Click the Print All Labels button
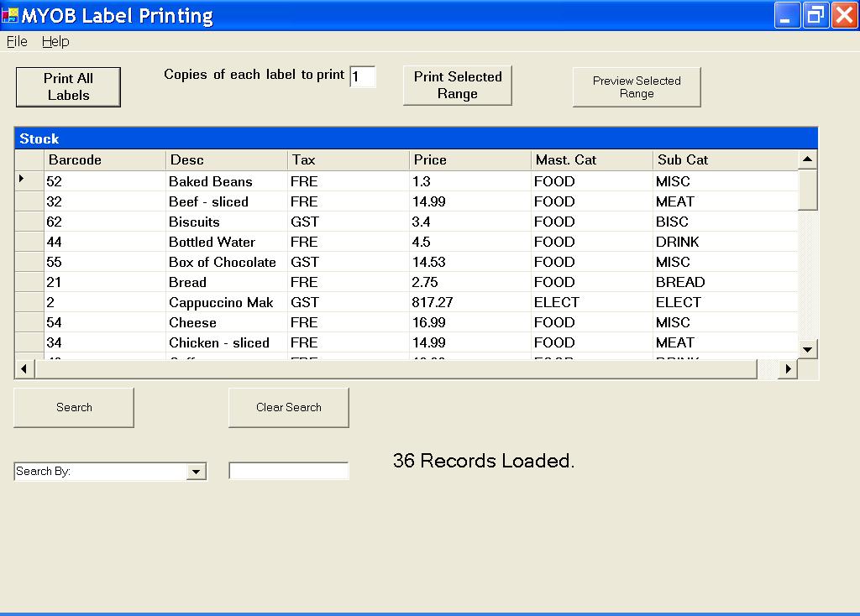The height and width of the screenshot is (616, 860). [x=68, y=86]
